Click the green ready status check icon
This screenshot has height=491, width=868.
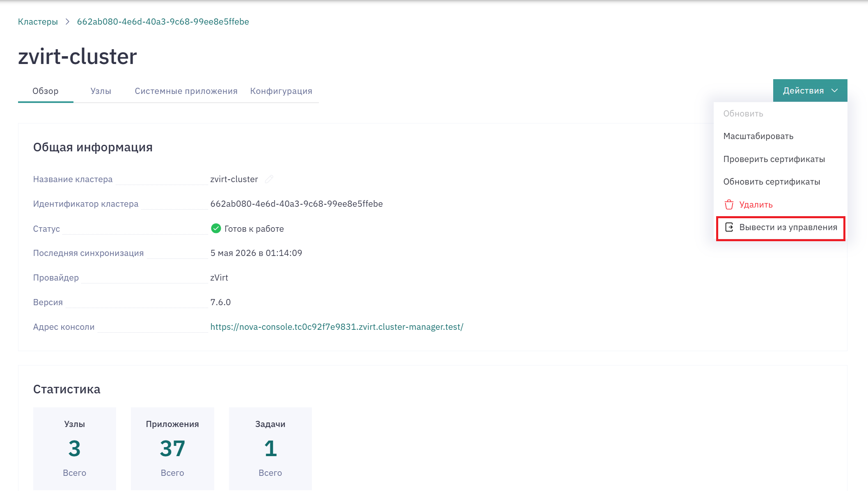click(x=216, y=228)
